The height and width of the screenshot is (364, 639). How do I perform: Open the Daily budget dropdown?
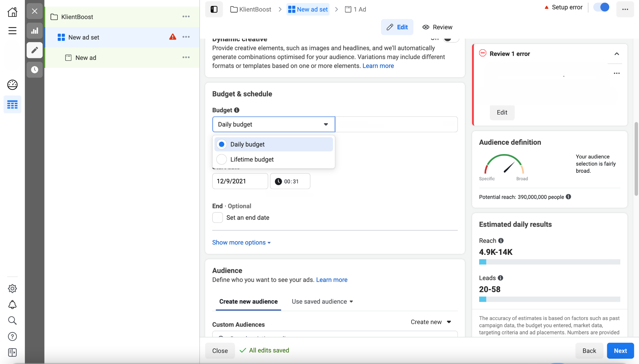[x=273, y=124]
